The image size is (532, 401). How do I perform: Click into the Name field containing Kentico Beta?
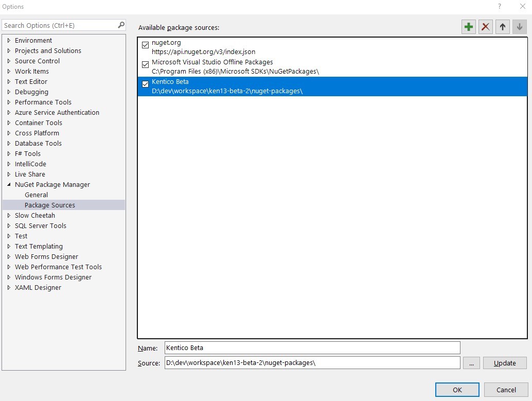coord(312,347)
